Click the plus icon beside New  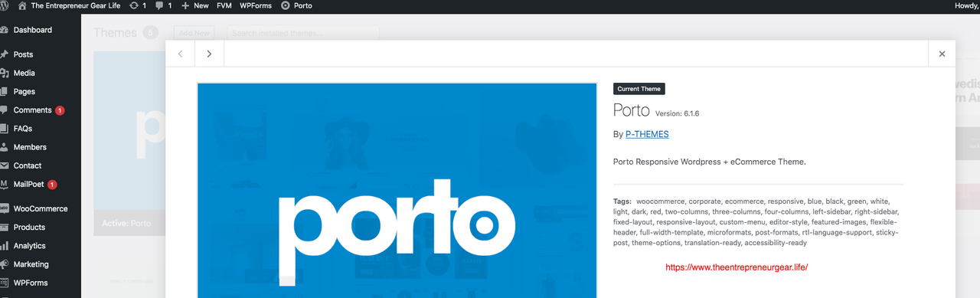point(185,5)
